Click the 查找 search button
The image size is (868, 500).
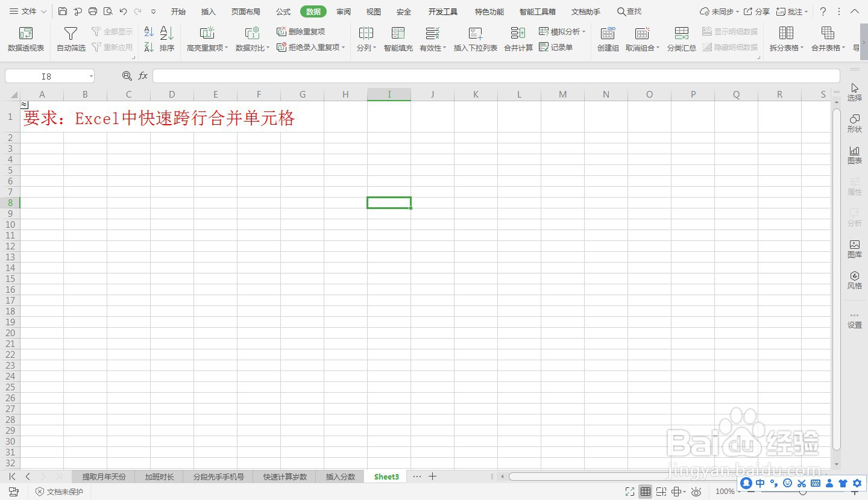pos(629,11)
